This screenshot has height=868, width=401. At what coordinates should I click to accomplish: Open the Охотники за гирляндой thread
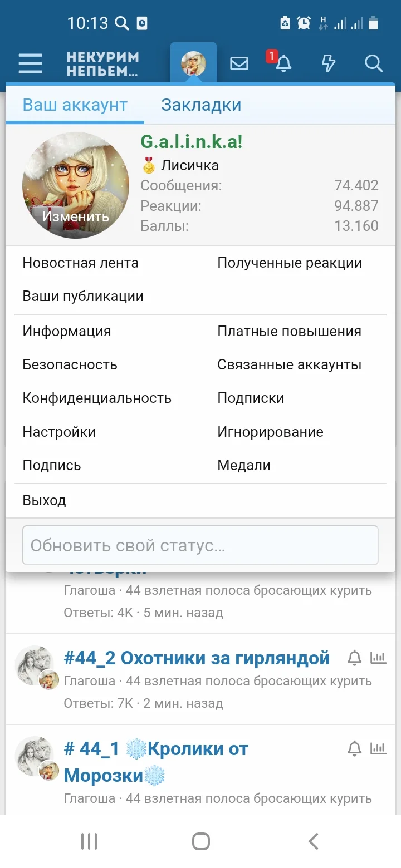click(196, 658)
